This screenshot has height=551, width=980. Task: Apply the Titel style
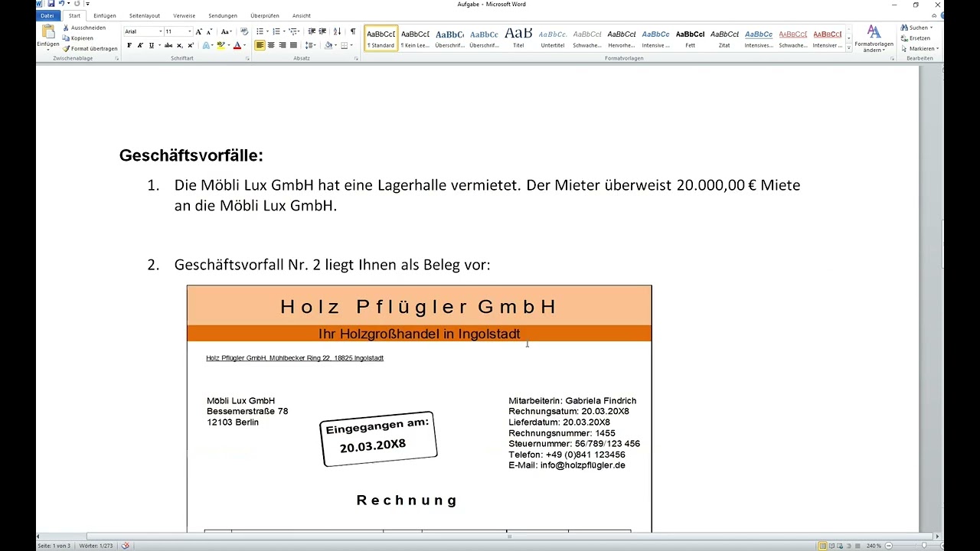[518, 38]
